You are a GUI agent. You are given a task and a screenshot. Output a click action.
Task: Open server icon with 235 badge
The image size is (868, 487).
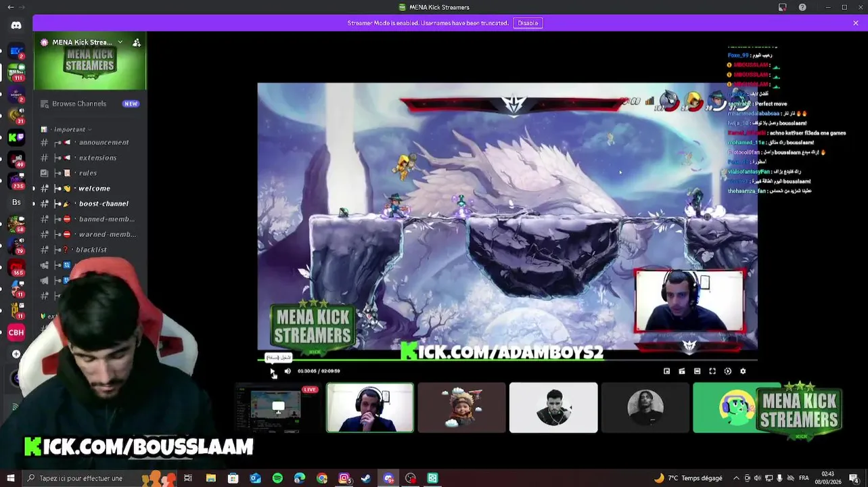coord(16,181)
